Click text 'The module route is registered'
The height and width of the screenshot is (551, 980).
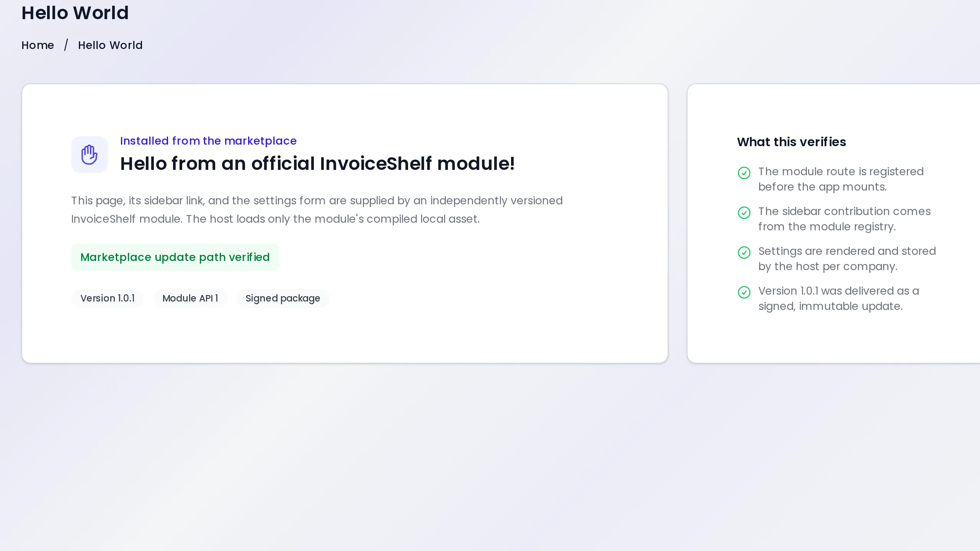click(841, 171)
